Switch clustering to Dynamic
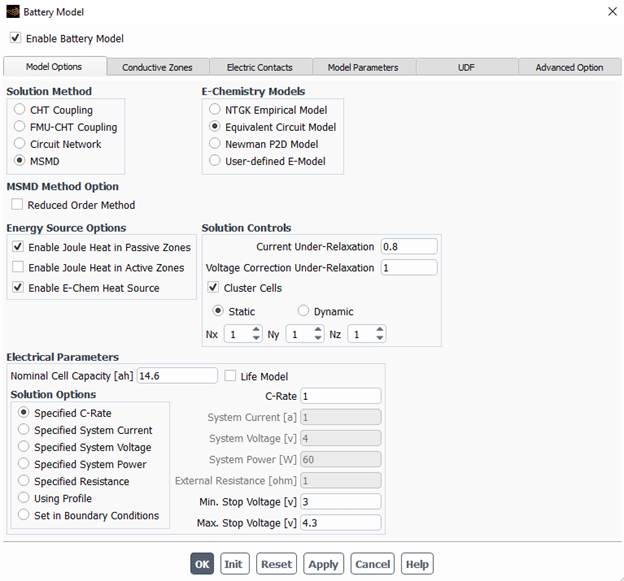The image size is (624, 581). (303, 311)
